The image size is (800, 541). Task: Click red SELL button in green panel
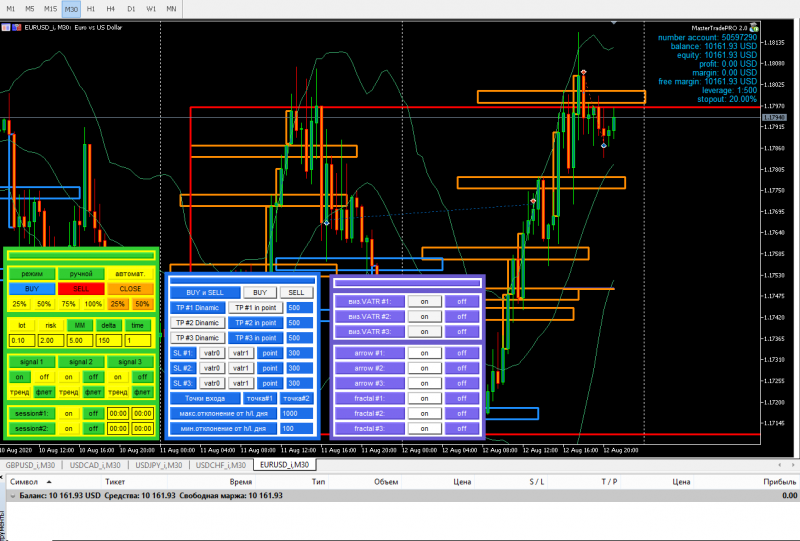tap(81, 289)
